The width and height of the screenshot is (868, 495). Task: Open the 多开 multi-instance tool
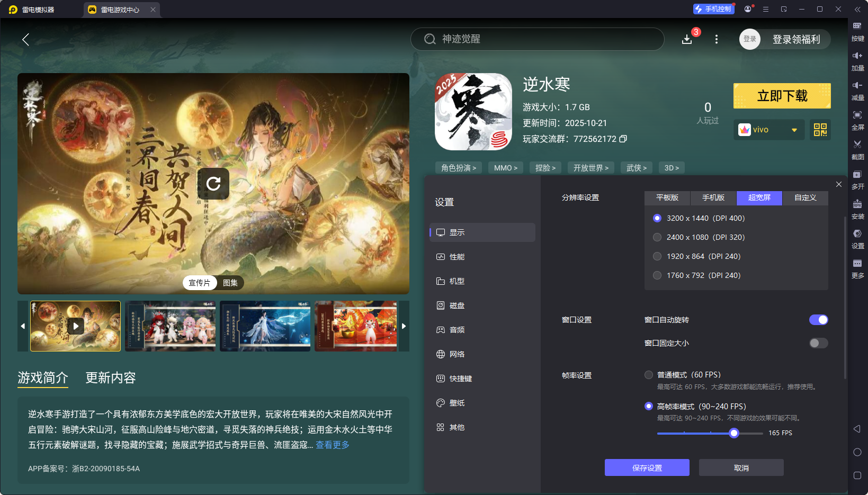point(857,180)
